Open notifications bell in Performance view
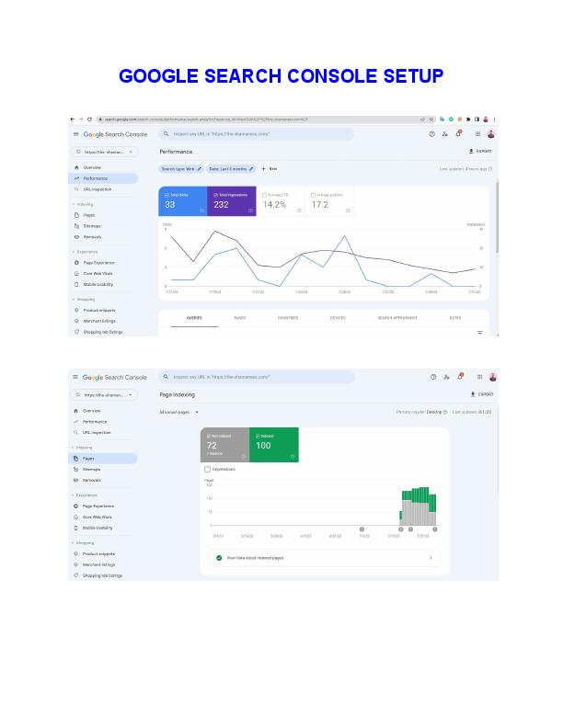 tap(458, 133)
